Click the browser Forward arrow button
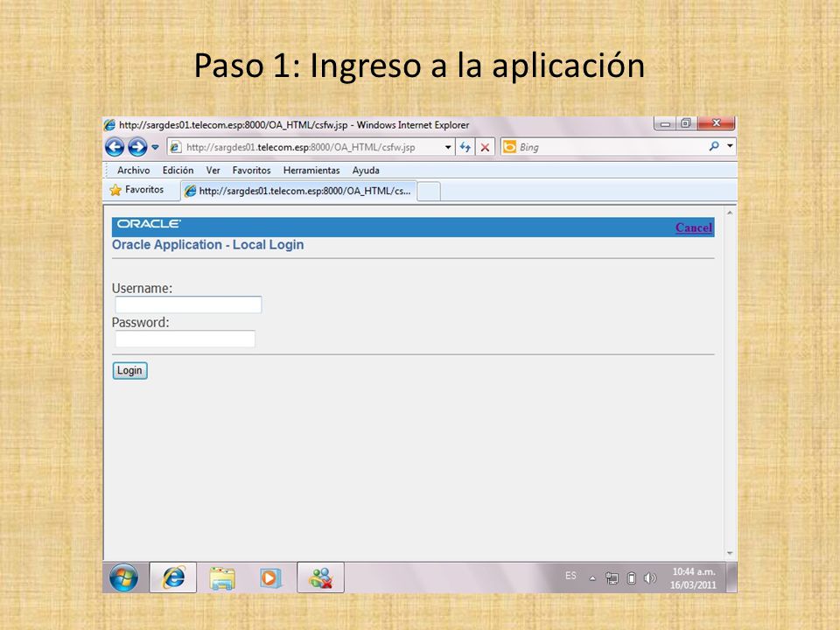Screen dimensions: 840x630 (x=137, y=147)
